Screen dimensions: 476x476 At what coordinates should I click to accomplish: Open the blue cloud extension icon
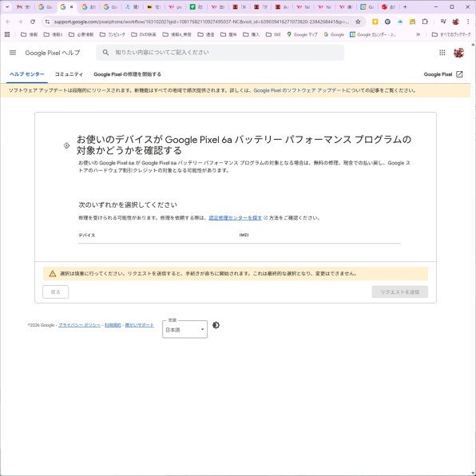(400, 22)
